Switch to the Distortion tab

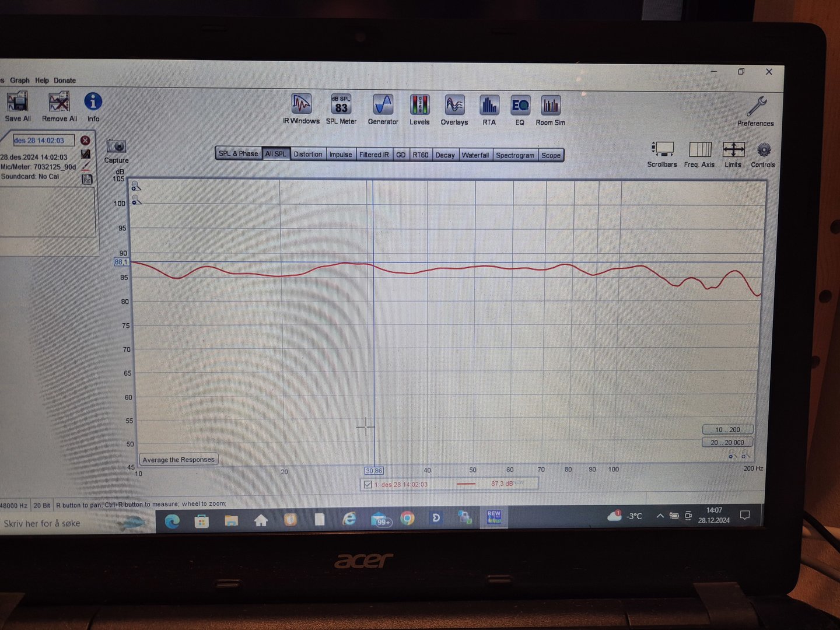[308, 155]
